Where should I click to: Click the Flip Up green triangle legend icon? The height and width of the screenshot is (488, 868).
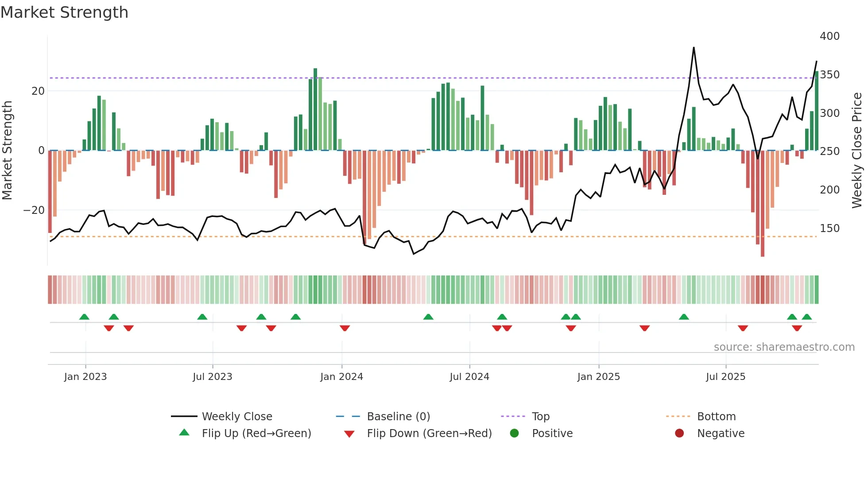184,433
